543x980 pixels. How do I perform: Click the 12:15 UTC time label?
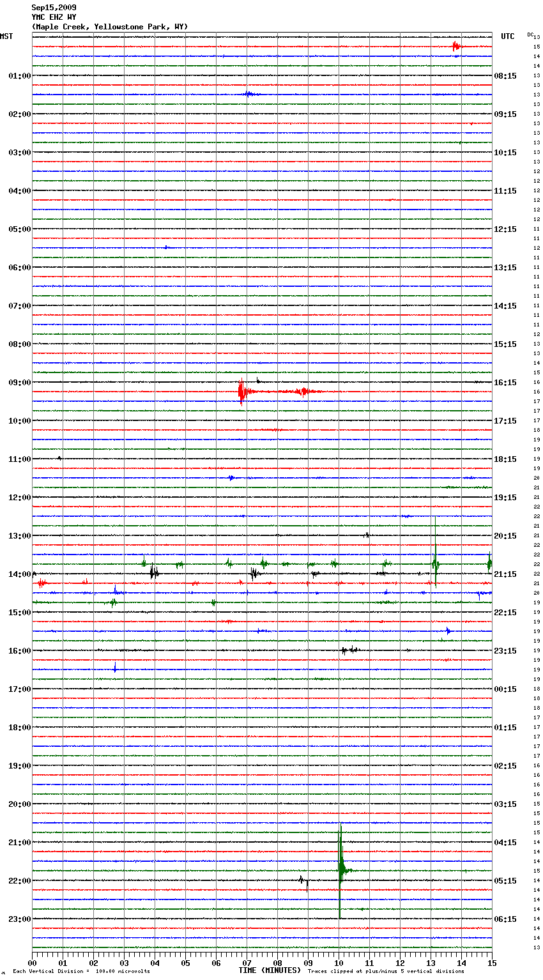pyautogui.click(x=505, y=229)
